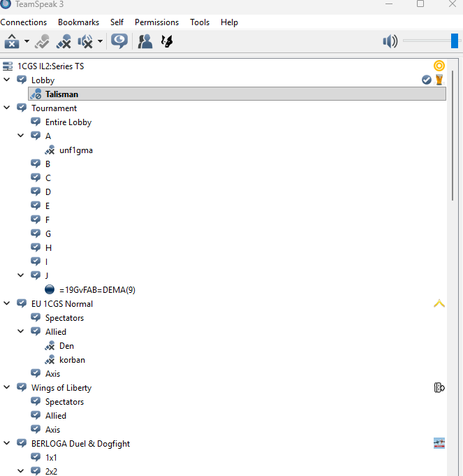This screenshot has height=476, width=463.
Task: Click the channel icon next to G
Action: [36, 233]
